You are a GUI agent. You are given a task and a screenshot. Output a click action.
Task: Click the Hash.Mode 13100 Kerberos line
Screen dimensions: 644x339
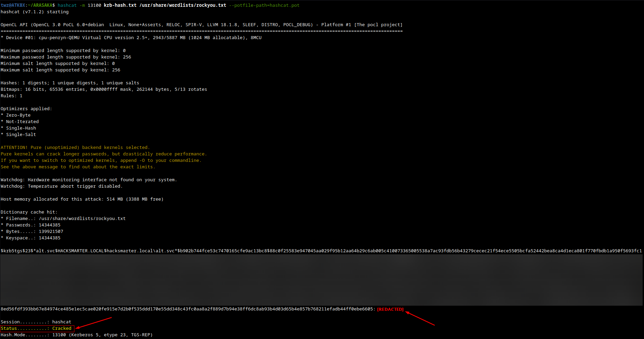[76, 335]
